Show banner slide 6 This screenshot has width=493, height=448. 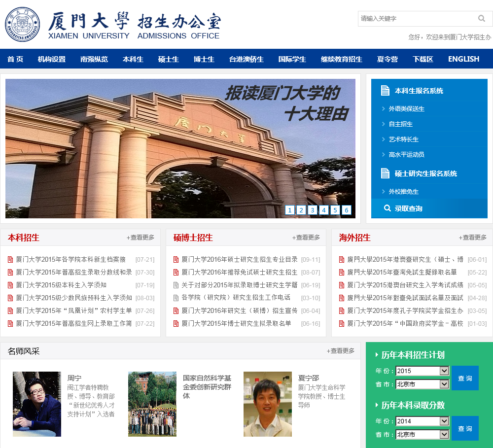[x=347, y=210]
